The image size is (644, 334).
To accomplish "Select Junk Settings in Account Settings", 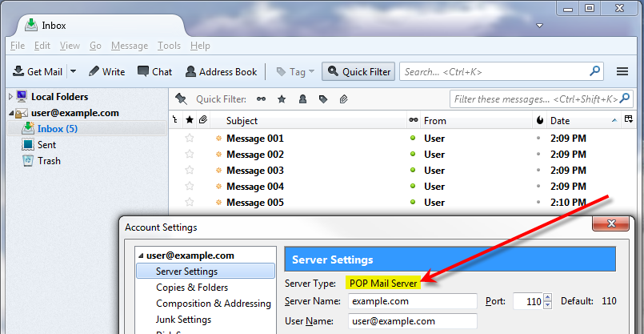I will (183, 320).
